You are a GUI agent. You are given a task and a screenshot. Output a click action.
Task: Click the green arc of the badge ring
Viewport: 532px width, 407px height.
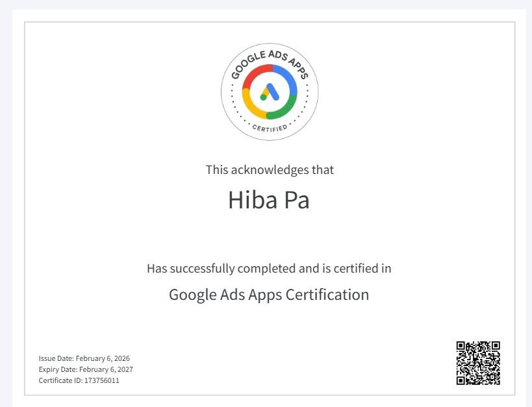tap(286, 108)
